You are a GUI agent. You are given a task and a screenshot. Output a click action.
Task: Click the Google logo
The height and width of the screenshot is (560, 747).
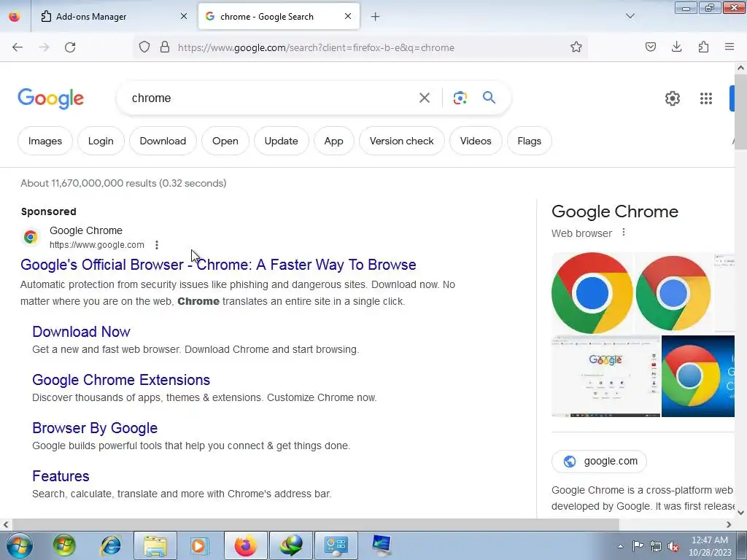click(51, 98)
